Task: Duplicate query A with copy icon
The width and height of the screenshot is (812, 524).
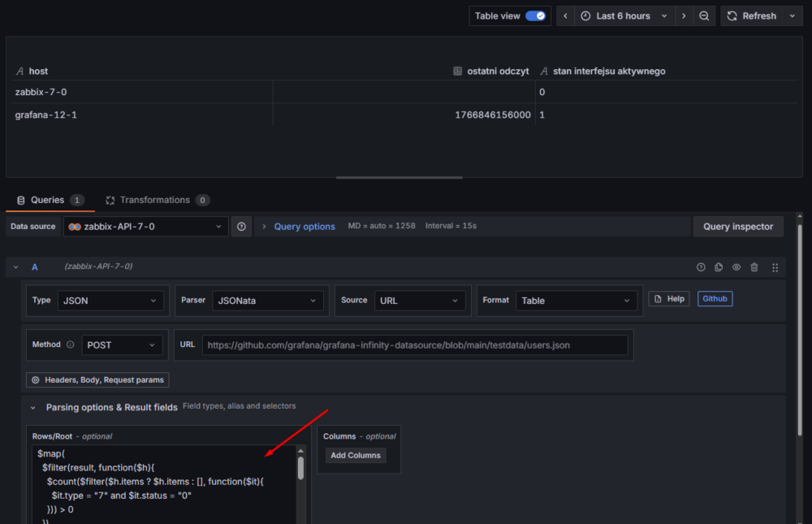Action: coord(719,267)
